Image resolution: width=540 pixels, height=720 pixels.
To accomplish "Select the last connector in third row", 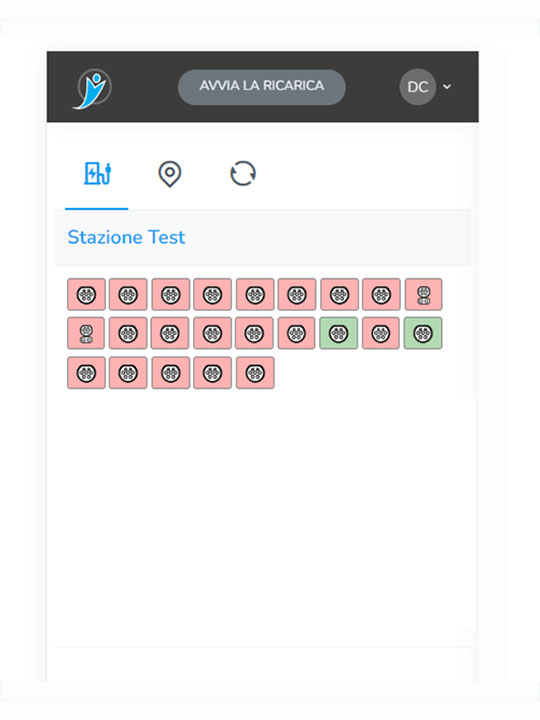I will 255,373.
